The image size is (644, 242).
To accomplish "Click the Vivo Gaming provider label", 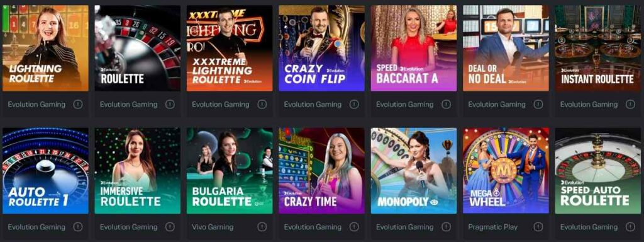I will tap(213, 227).
